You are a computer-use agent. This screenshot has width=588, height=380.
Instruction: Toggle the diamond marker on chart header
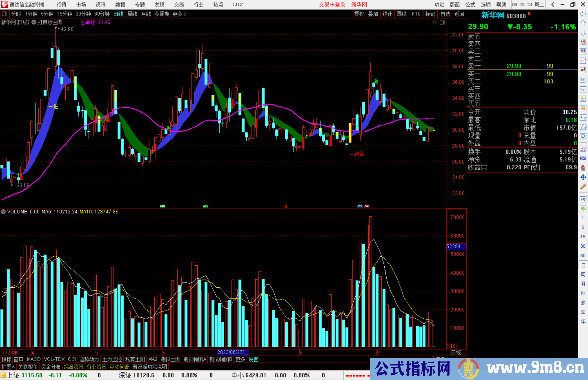coord(435,22)
